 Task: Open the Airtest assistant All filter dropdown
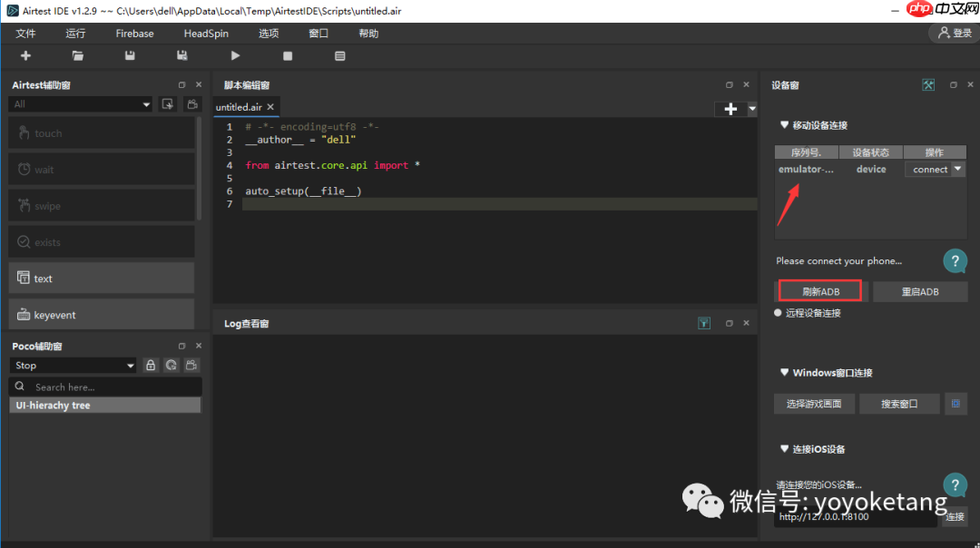point(80,104)
